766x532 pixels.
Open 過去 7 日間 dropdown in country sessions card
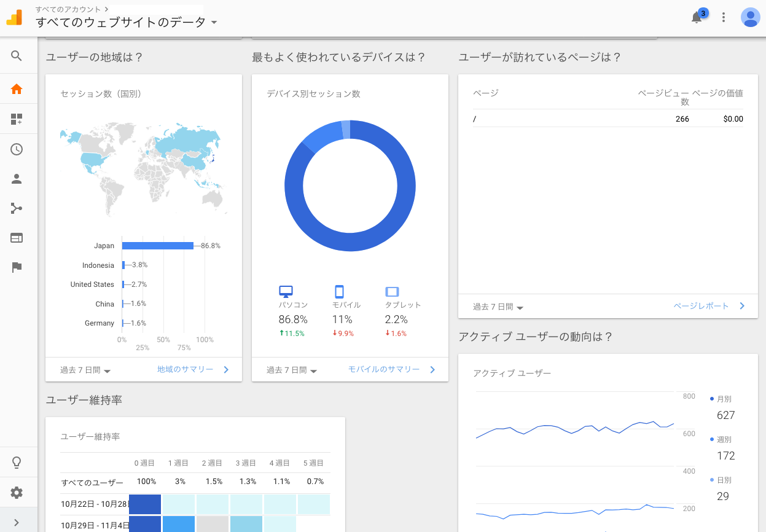85,370
